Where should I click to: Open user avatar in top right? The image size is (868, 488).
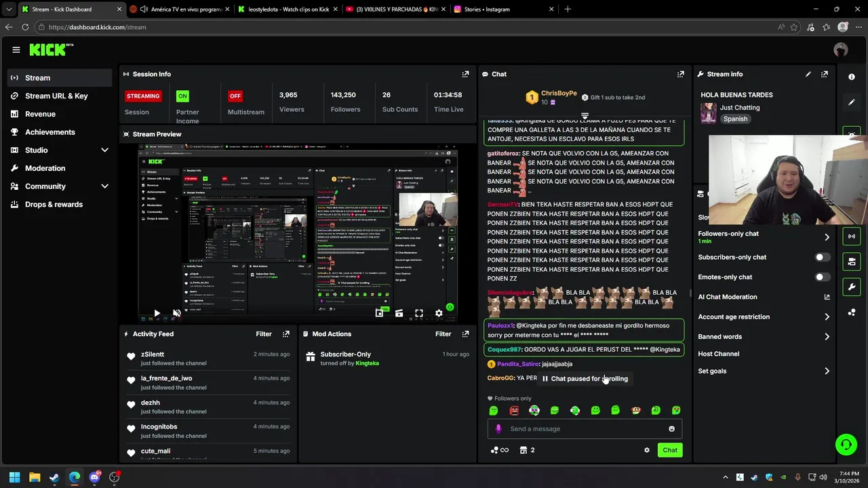pyautogui.click(x=841, y=49)
